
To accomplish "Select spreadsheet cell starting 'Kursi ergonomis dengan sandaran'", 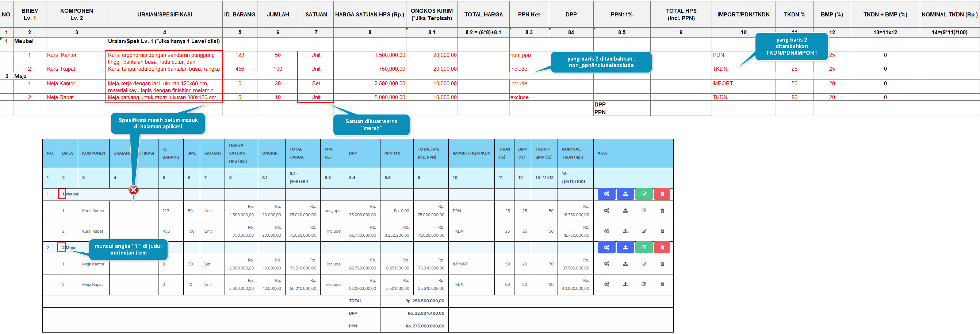I will point(164,58).
